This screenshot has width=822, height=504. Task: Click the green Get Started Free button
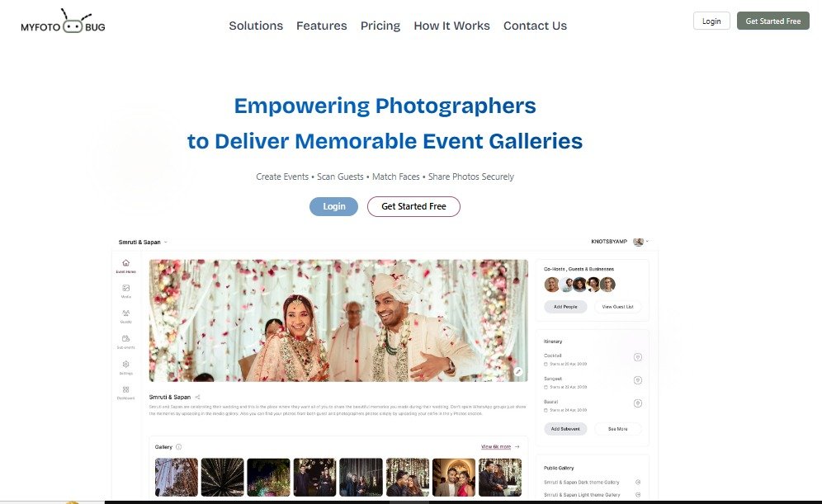pyautogui.click(x=772, y=21)
